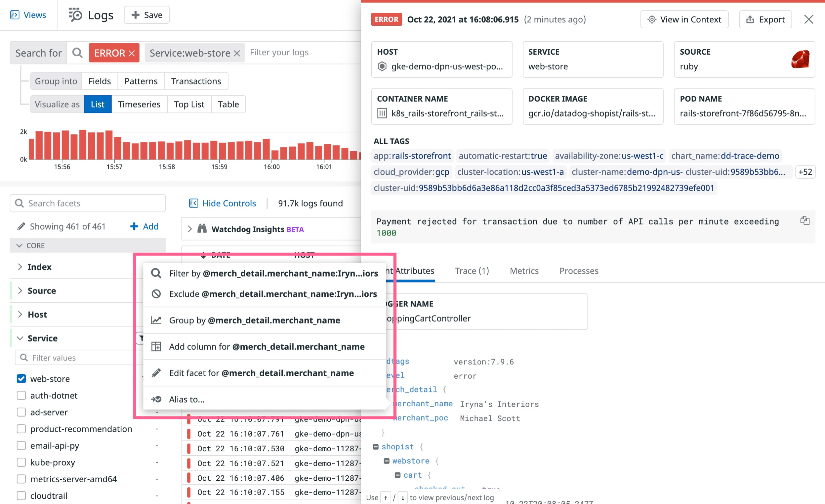The width and height of the screenshot is (825, 504).
Task: Expand the Index facet
Action: 20,267
